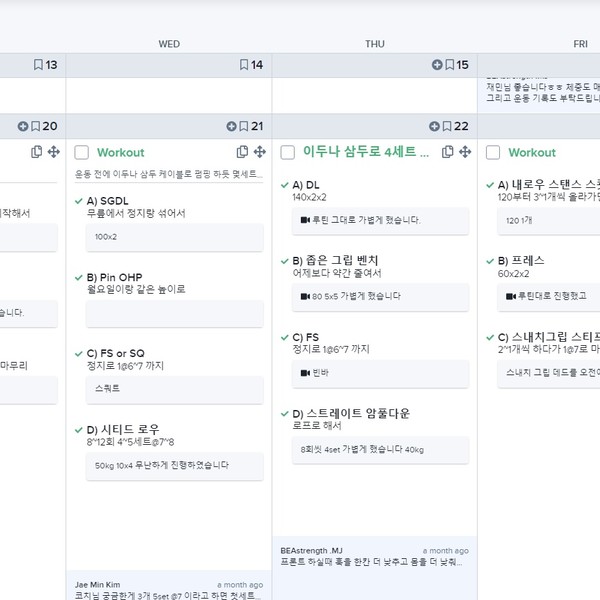Tick the Wednesday Workout checkbox

82,152
